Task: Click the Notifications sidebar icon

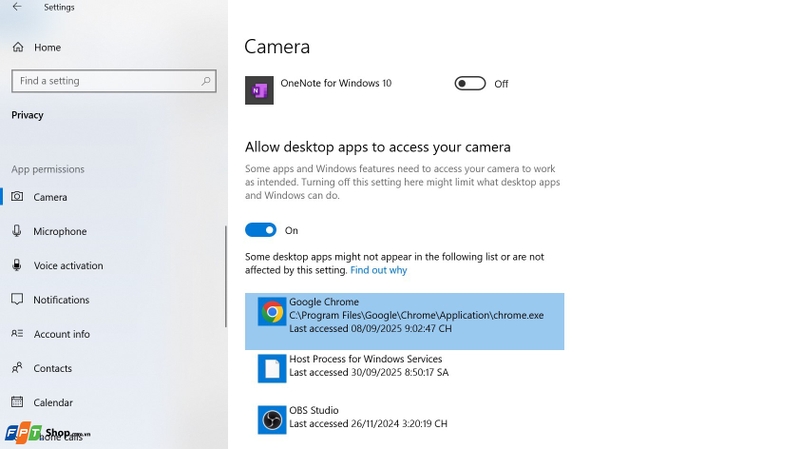Action: coord(17,299)
